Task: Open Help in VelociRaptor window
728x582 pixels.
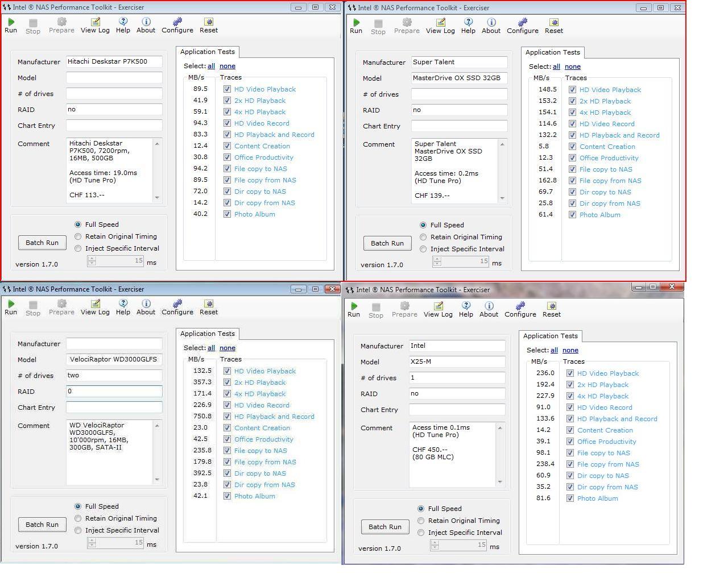Action: pos(123,307)
